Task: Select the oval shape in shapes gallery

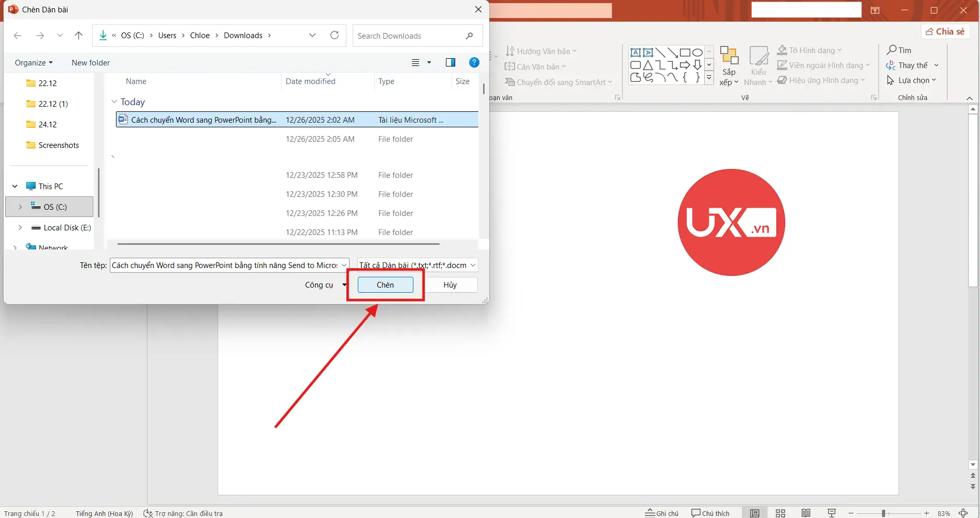Action: [697, 53]
